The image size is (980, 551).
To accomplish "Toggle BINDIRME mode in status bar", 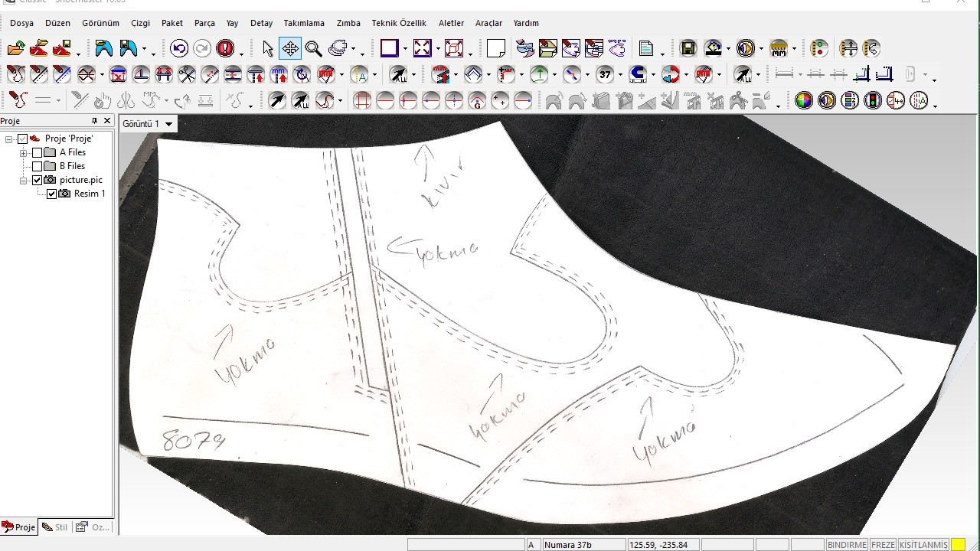I will [847, 545].
